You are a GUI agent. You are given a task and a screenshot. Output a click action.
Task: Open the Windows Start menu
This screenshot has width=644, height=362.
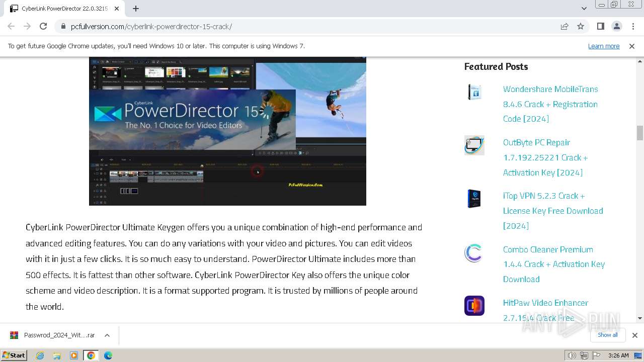(x=14, y=355)
